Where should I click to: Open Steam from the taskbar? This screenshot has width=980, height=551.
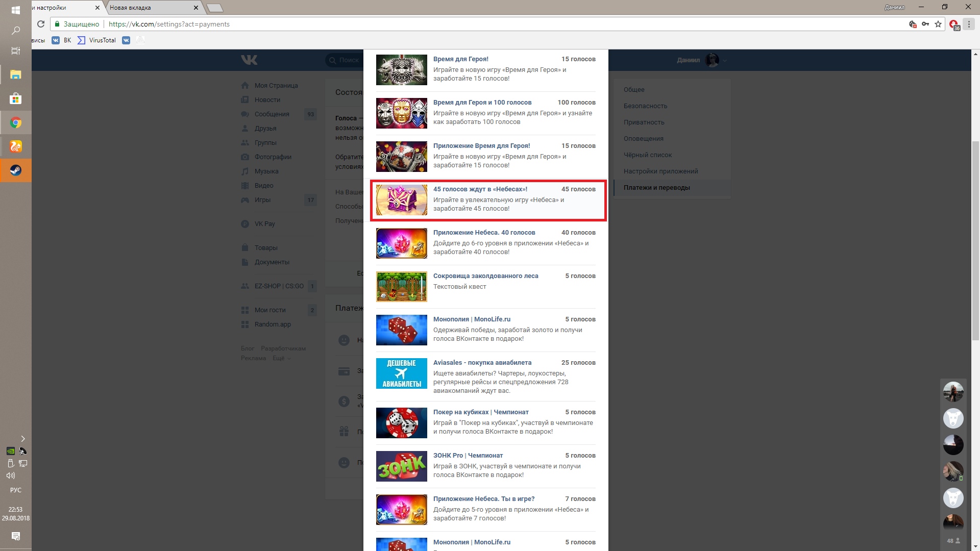[16, 170]
